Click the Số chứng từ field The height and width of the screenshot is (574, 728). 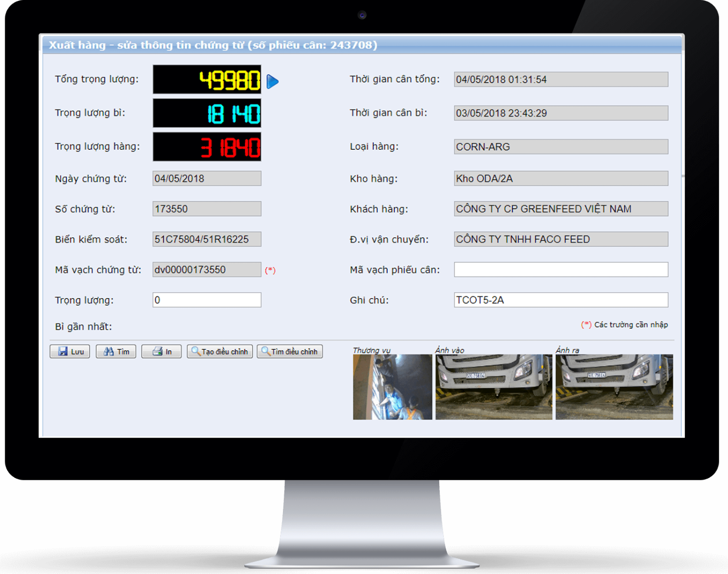(206, 209)
